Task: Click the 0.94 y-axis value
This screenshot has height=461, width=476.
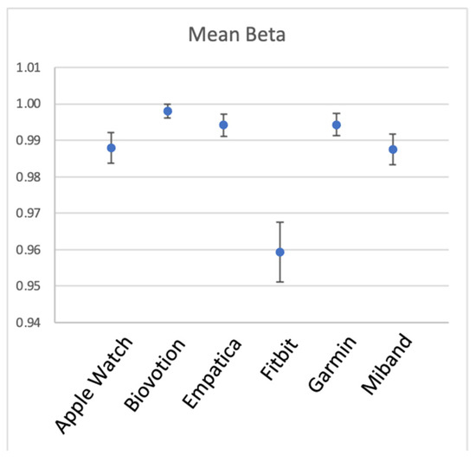Action: 28,323
